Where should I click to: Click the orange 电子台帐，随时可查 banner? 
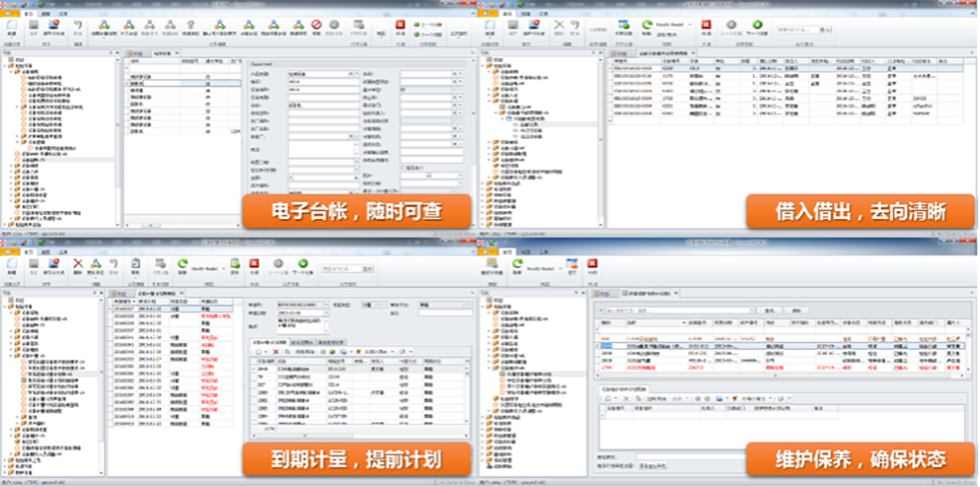pos(356,211)
